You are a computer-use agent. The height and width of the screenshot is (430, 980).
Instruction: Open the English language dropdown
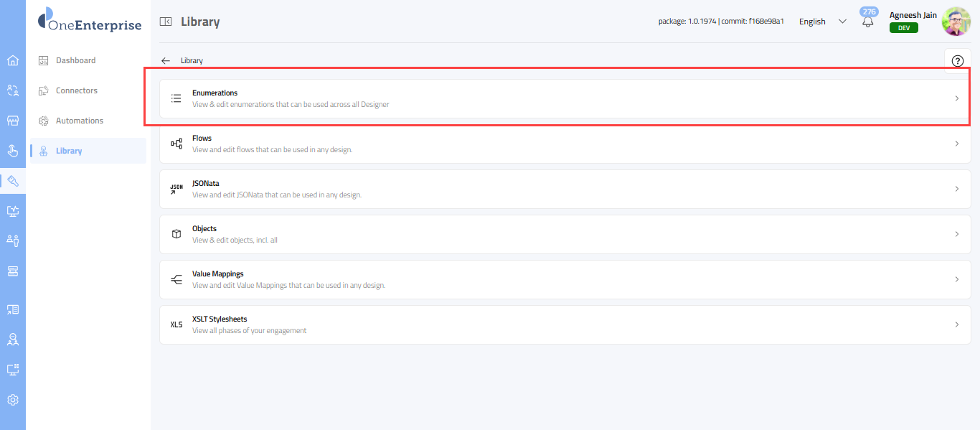822,22
